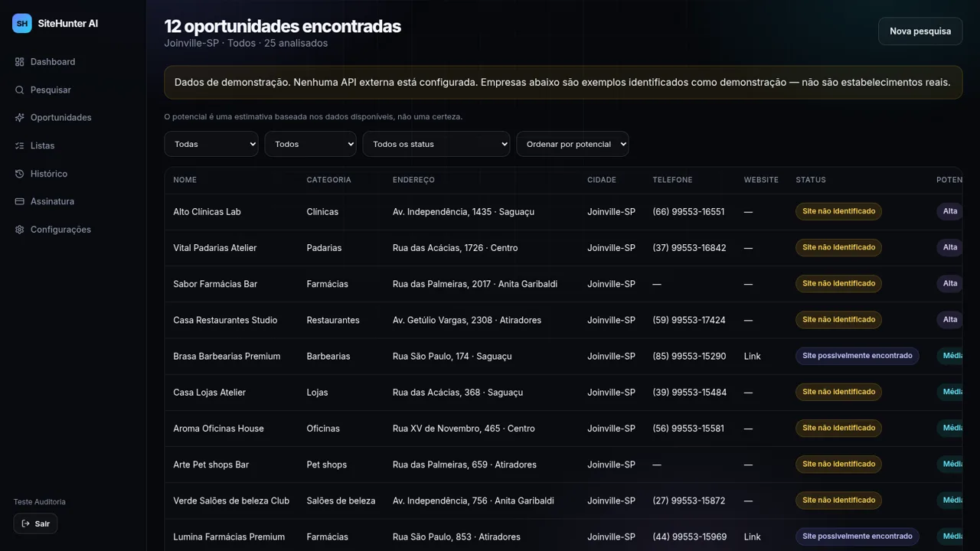Open the Brasa Barbearias Premium website Link
980x551 pixels.
[753, 357]
